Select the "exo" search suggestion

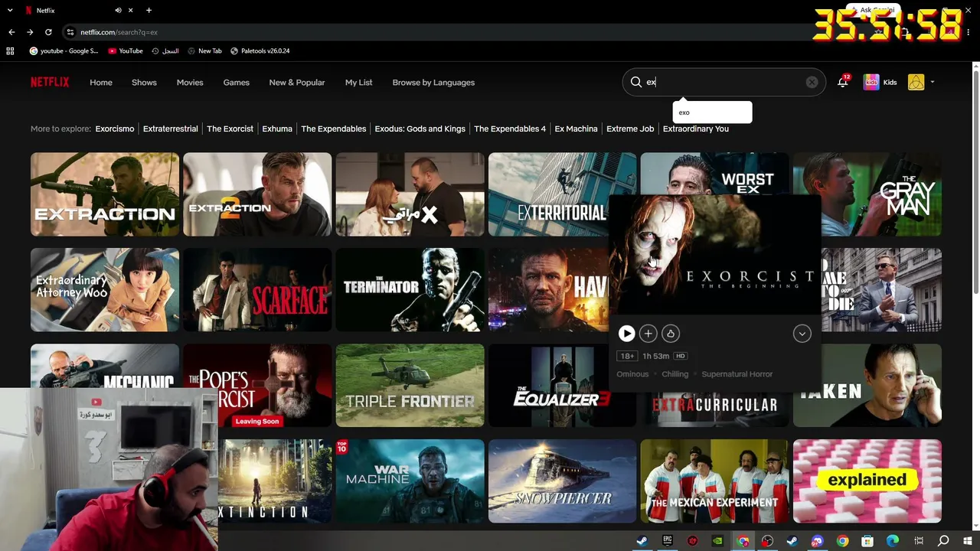pyautogui.click(x=712, y=112)
